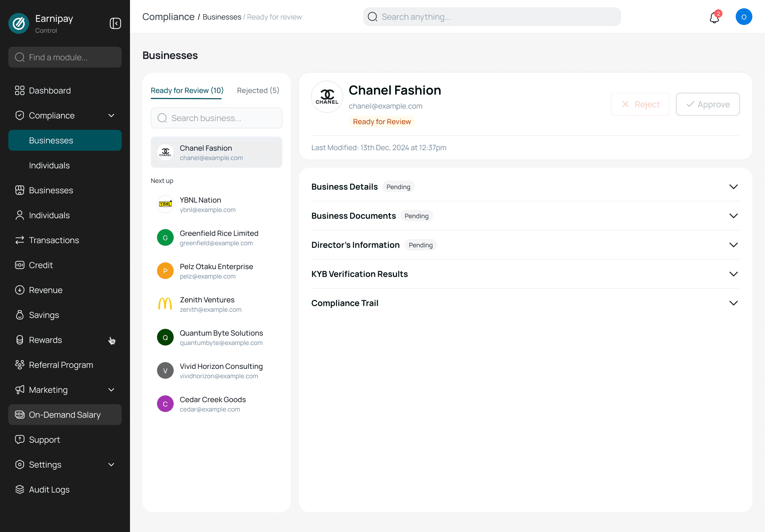Switch to the Rejected (5) tab

click(258, 90)
